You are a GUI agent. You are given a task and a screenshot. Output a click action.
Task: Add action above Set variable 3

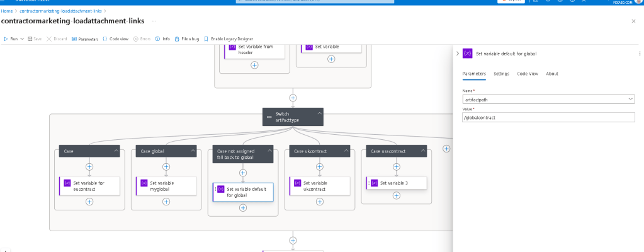[x=397, y=167]
